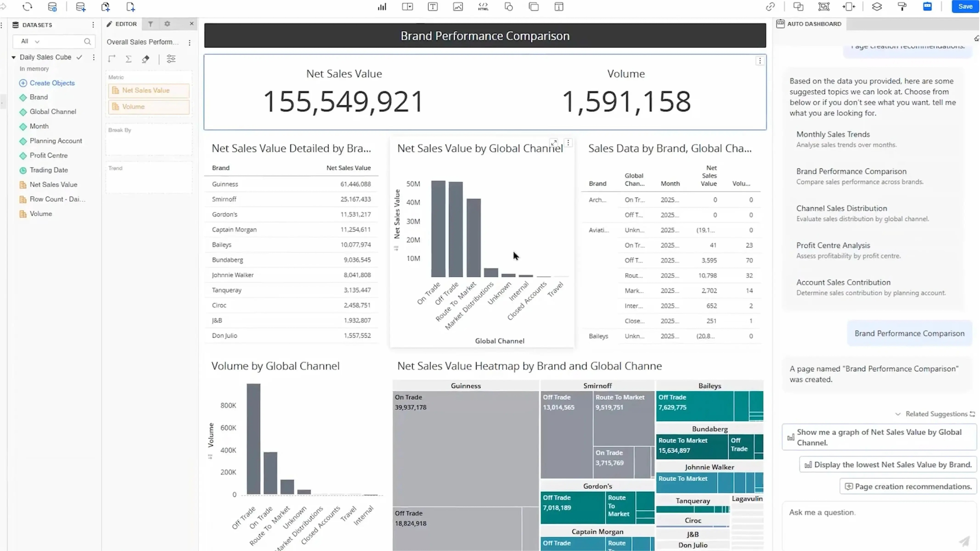This screenshot has width=980, height=551.
Task: Click the eraser icon in editor
Action: (146, 59)
